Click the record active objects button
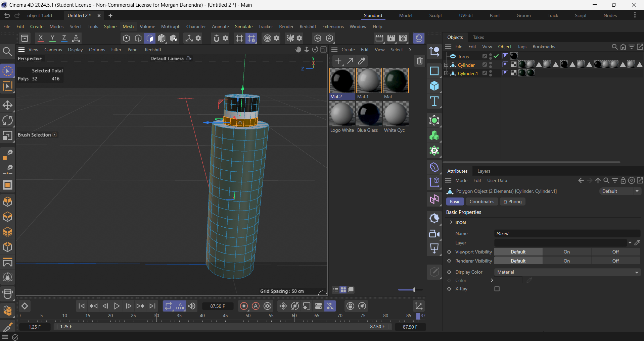 (244, 306)
